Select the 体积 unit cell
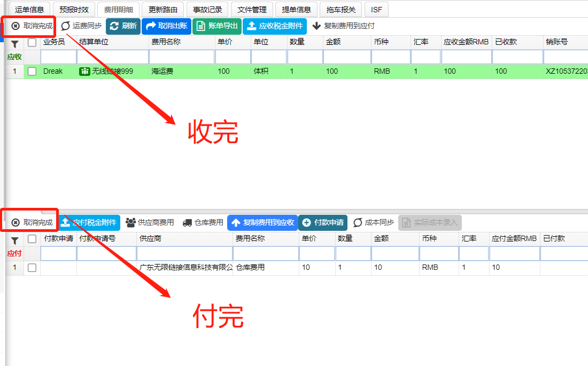The width and height of the screenshot is (588, 366). [x=268, y=71]
